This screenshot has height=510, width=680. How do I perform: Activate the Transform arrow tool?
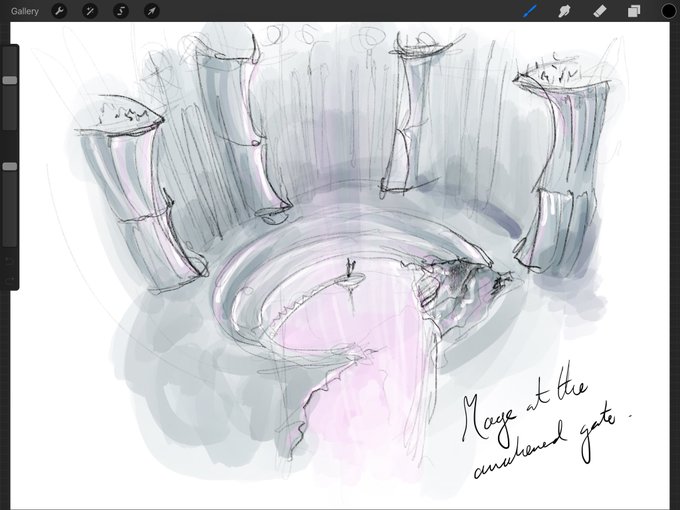click(151, 11)
